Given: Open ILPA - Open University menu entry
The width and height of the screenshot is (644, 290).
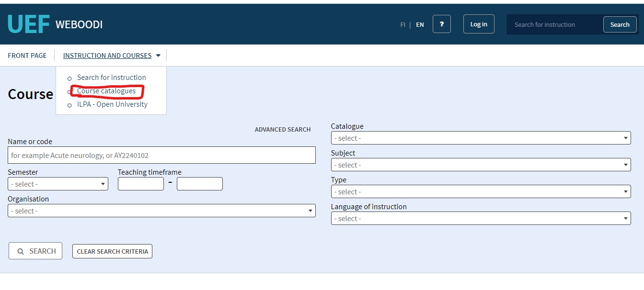Looking at the screenshot, I should 112,104.
